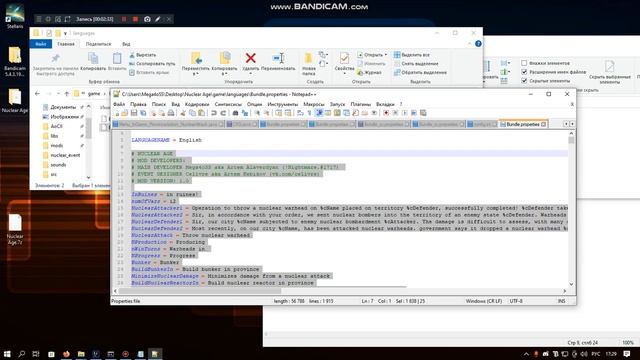Viewport: 640px width, 360px height.
Task: Click the red Delete X in Explorer ribbon
Action: point(251,58)
